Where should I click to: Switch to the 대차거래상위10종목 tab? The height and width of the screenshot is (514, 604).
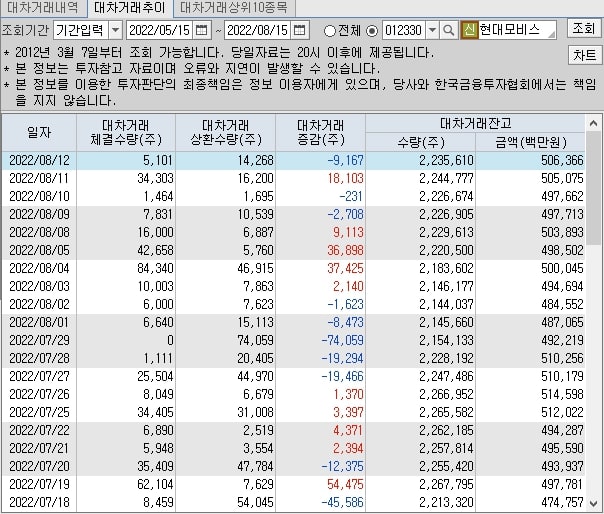234,8
